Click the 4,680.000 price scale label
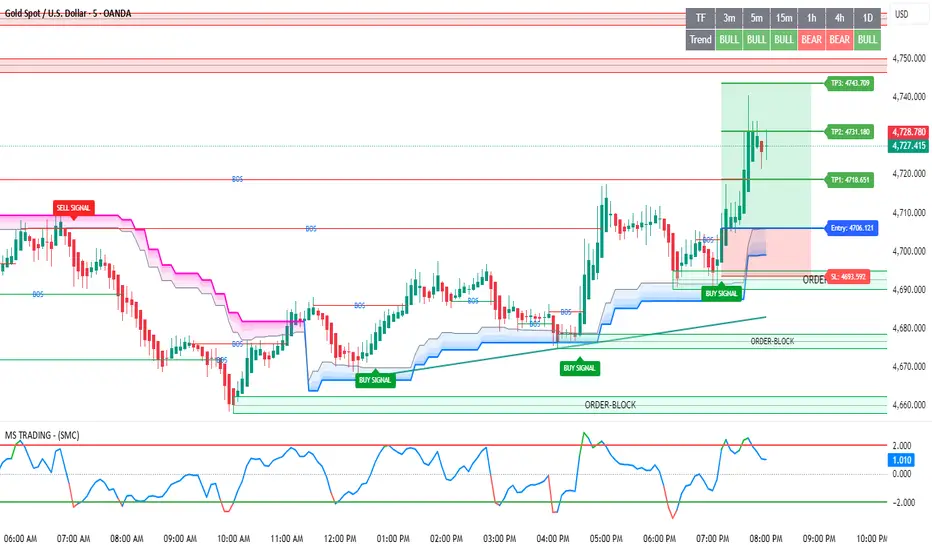 coord(909,328)
